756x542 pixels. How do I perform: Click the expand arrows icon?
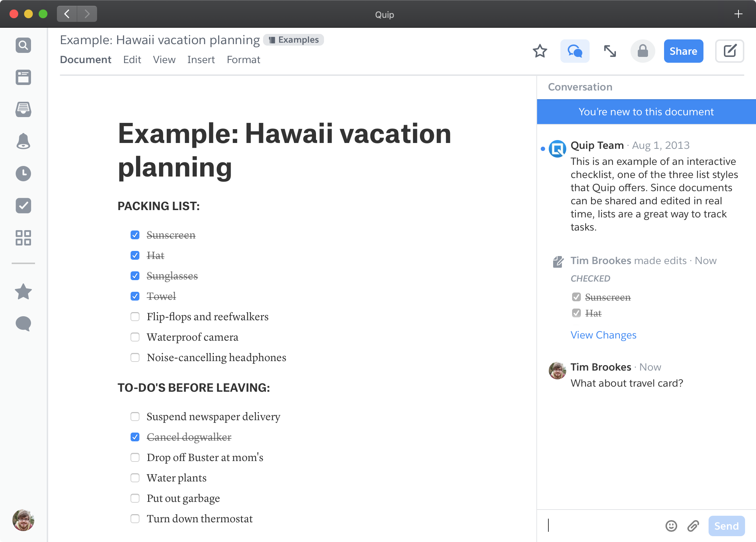610,51
